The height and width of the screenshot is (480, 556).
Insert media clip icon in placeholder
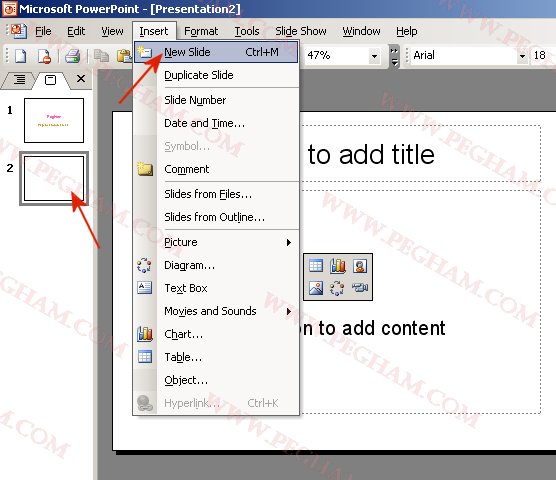(360, 288)
